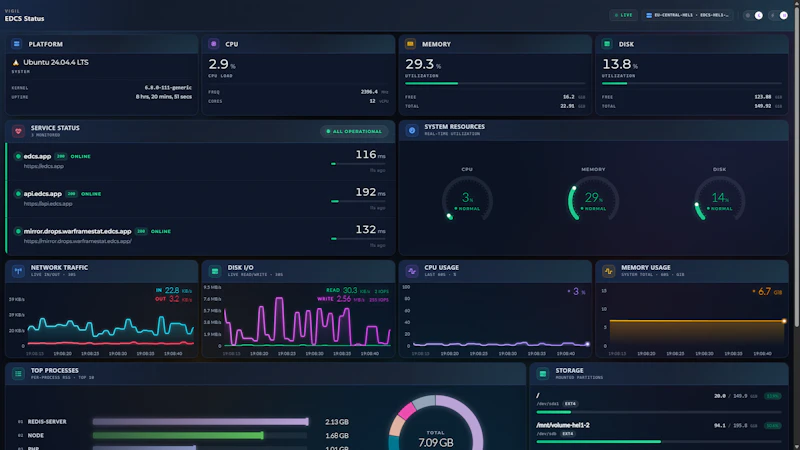Click the green status dot for api.edcs.app
This screenshot has height=450, width=800.
click(x=18, y=194)
